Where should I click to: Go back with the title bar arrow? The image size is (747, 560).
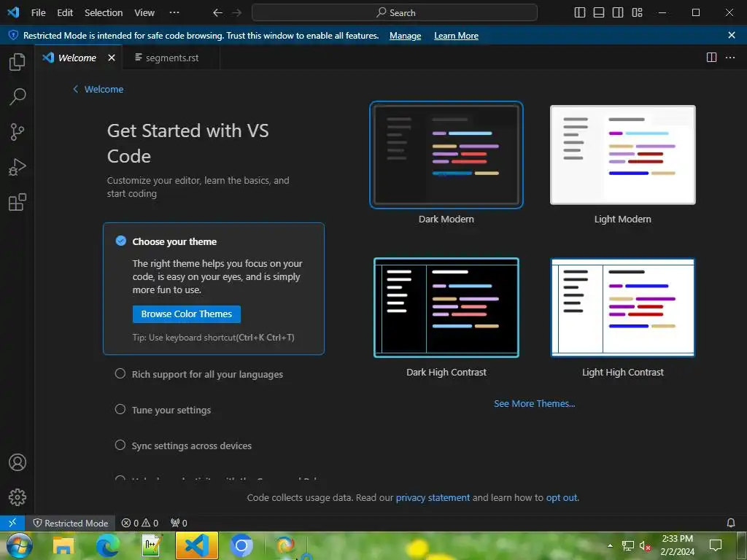click(217, 12)
